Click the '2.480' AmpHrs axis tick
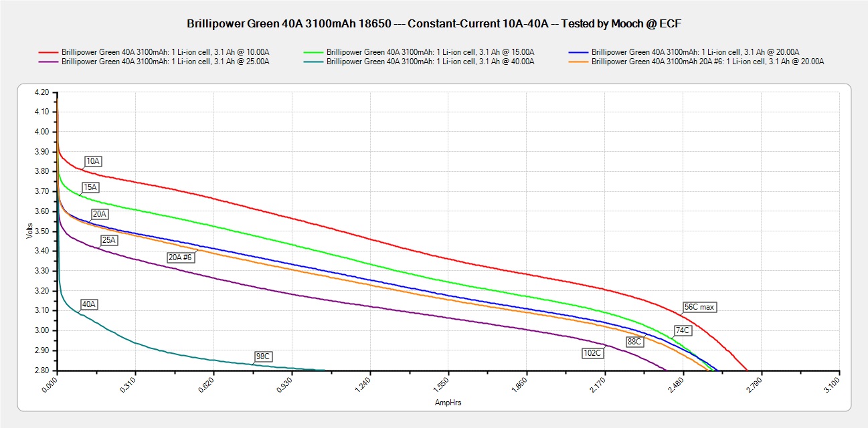 point(677,385)
